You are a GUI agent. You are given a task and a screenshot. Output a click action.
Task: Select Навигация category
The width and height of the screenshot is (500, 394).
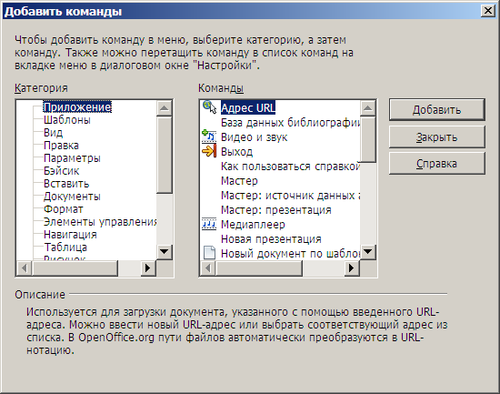pos(70,234)
